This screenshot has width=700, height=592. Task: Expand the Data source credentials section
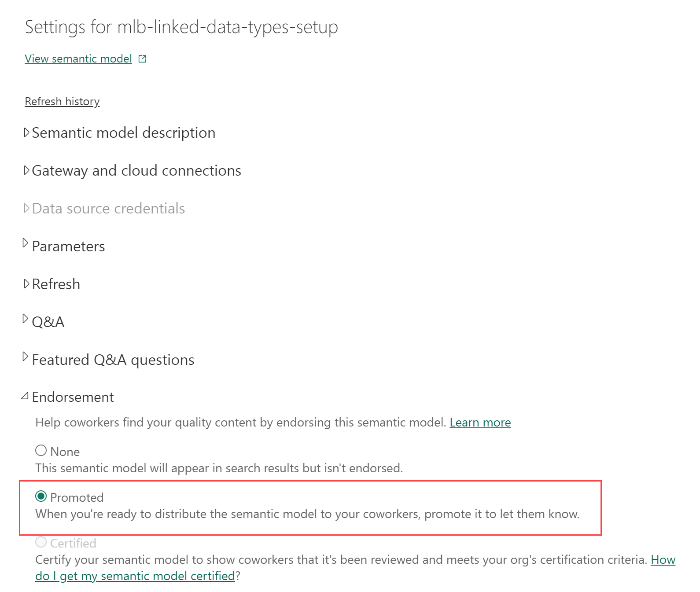[x=26, y=208]
